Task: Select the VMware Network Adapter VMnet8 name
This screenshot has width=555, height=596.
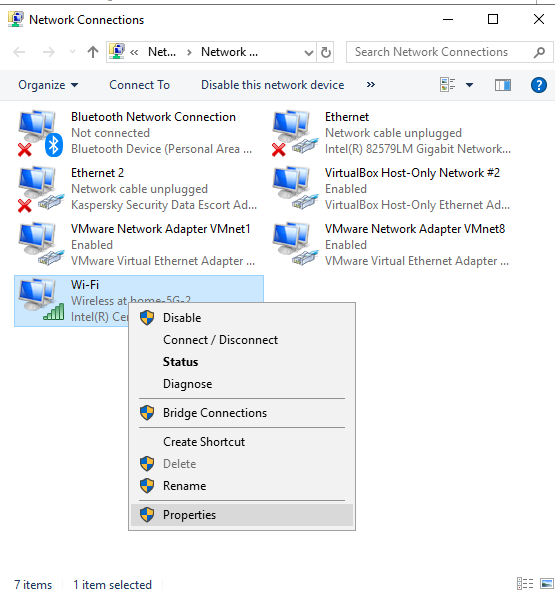Action: coord(415,229)
